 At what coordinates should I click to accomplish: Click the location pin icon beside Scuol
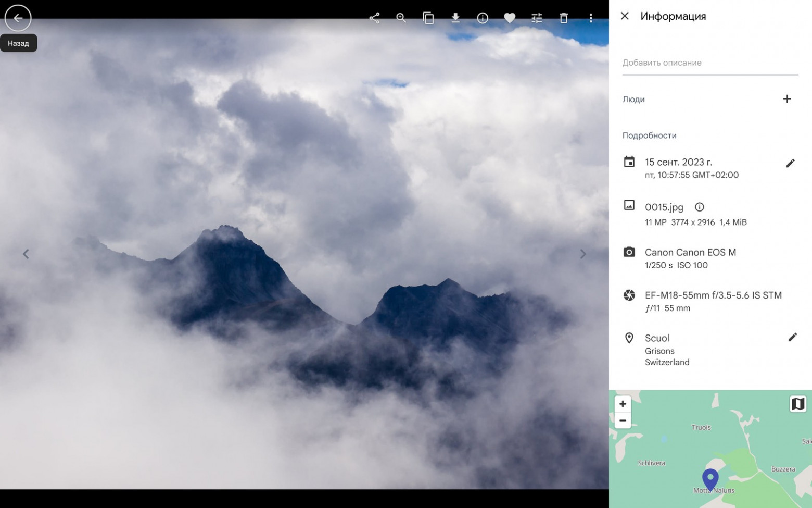629,338
